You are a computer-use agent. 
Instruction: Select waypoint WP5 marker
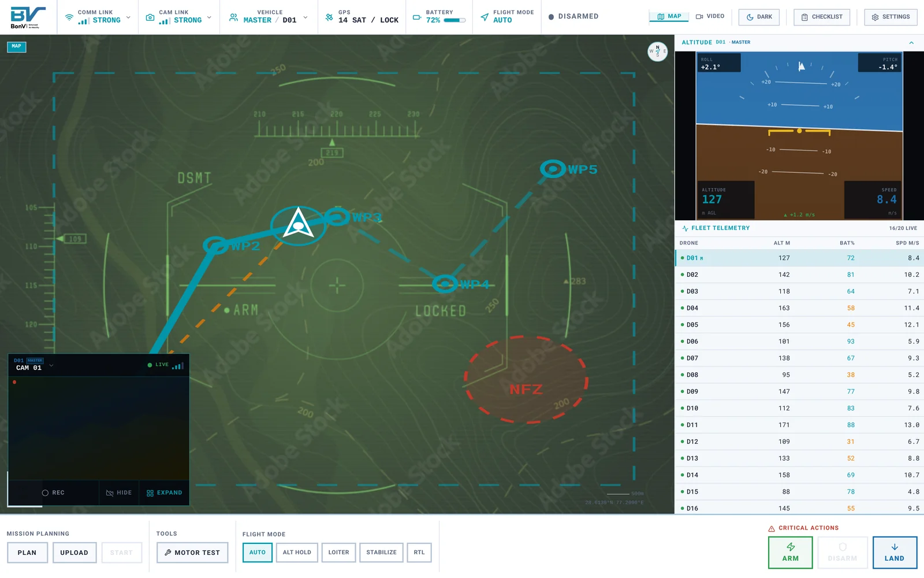coord(553,169)
